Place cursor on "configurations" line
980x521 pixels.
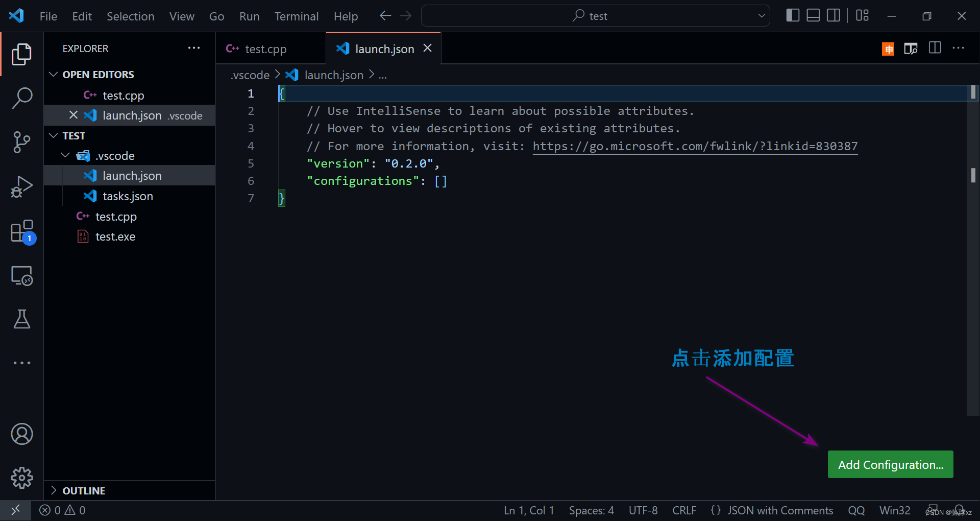(377, 181)
